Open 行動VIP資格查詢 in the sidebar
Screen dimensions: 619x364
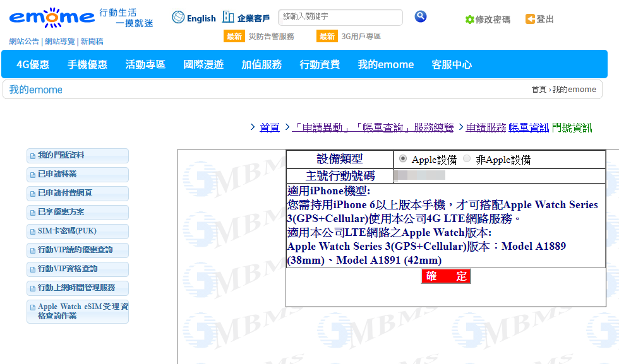pyautogui.click(x=78, y=269)
